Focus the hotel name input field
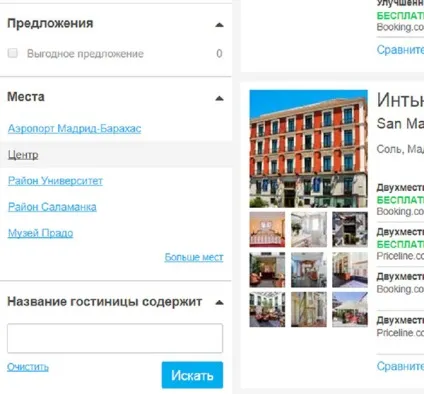Screen dimensions: 424x394 pos(115,338)
